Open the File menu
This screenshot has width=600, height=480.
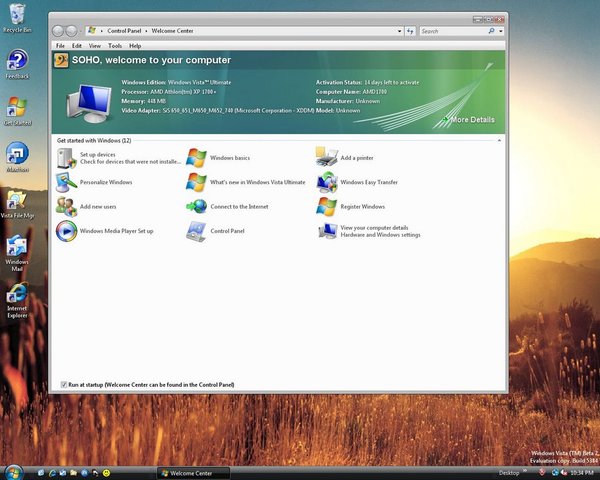pos(60,46)
